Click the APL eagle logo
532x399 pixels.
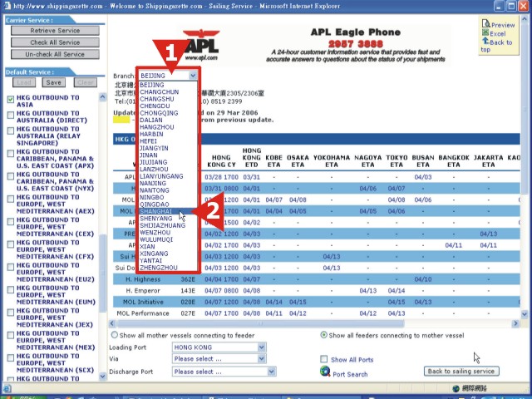pyautogui.click(x=201, y=45)
